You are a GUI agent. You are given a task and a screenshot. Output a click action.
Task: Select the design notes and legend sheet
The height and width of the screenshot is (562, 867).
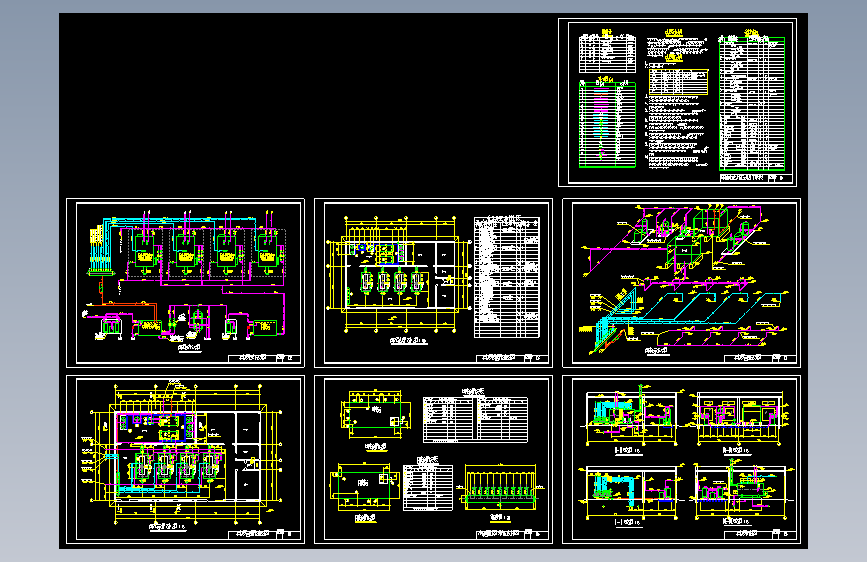point(677,102)
